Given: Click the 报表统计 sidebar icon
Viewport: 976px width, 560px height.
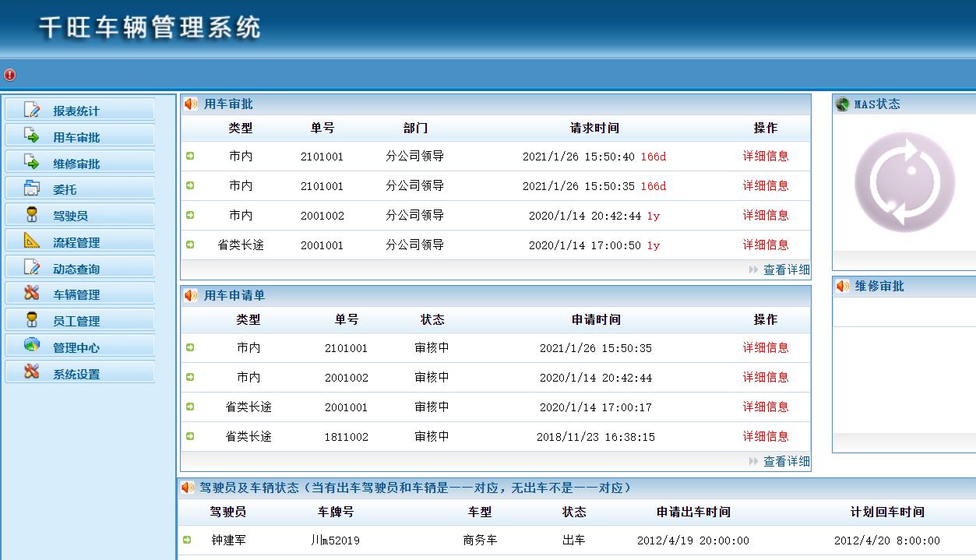Looking at the screenshot, I should pyautogui.click(x=32, y=110).
